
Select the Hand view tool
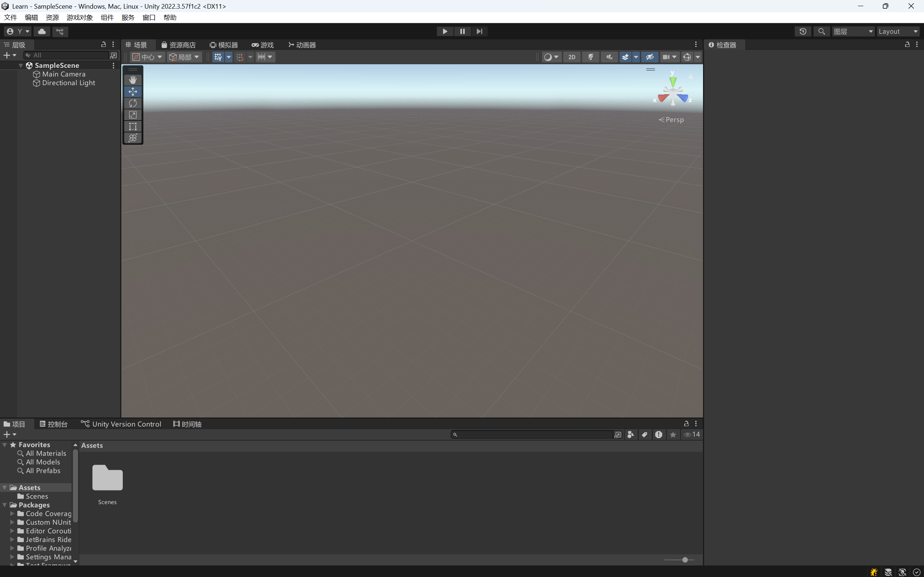(x=133, y=80)
